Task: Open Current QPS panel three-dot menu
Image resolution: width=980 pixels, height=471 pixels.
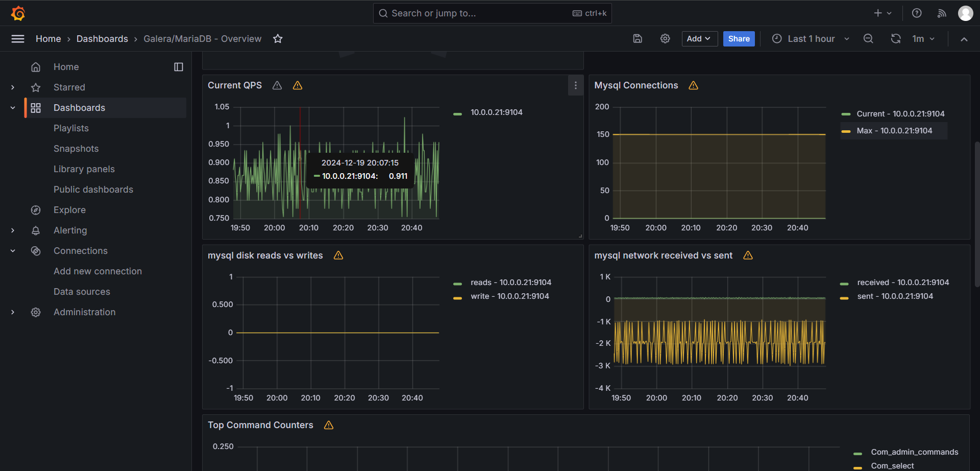Action: (575, 86)
